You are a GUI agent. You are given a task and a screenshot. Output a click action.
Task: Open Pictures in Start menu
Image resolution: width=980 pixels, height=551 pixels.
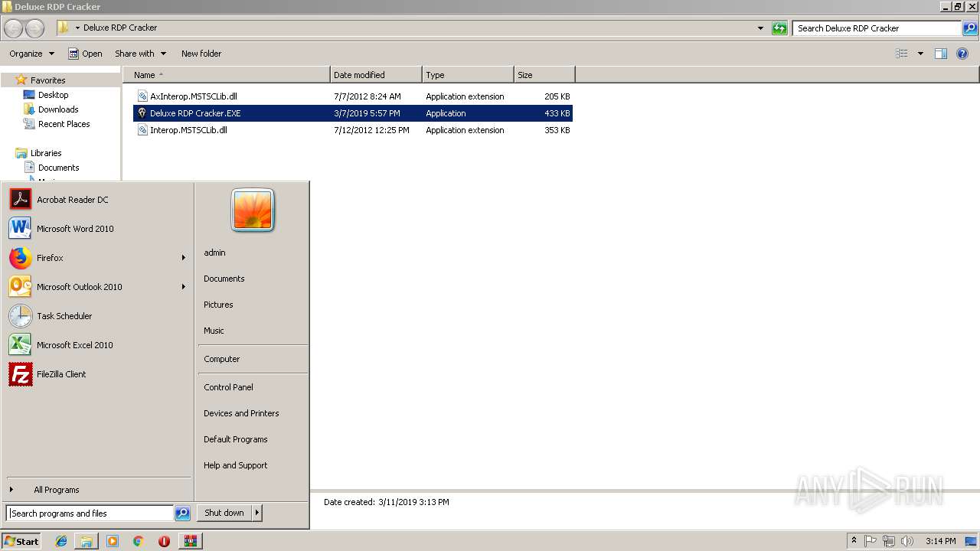pos(218,305)
